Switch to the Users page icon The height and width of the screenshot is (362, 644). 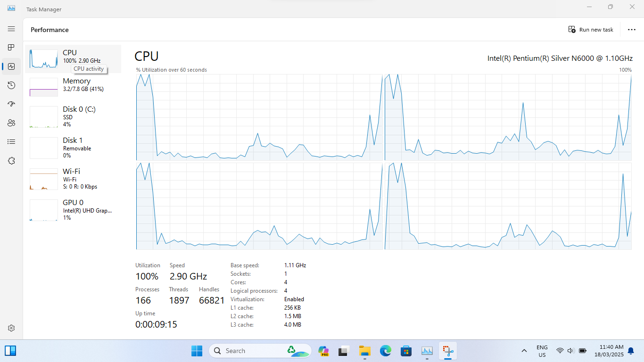click(x=11, y=123)
